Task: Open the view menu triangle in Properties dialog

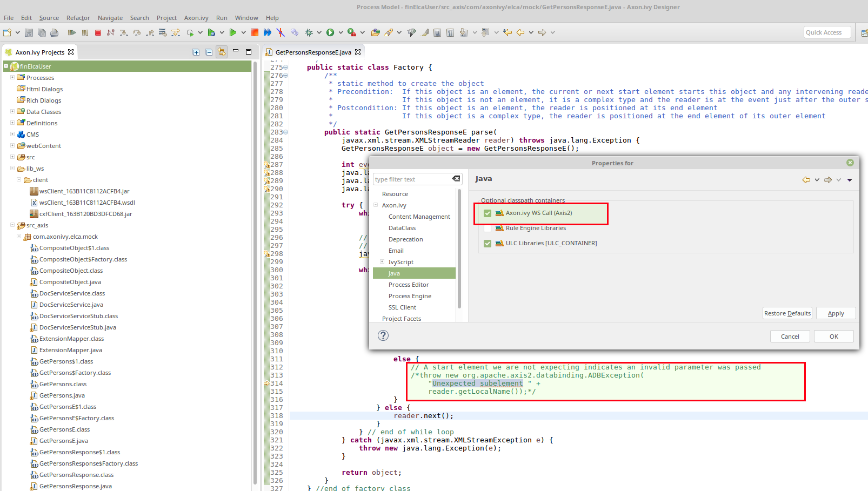Action: [x=850, y=180]
